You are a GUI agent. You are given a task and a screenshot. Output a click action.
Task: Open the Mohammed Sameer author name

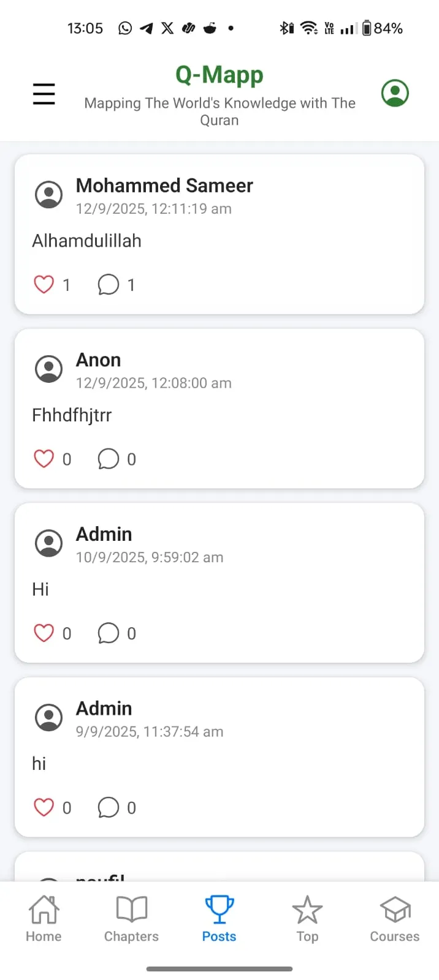coord(164,186)
